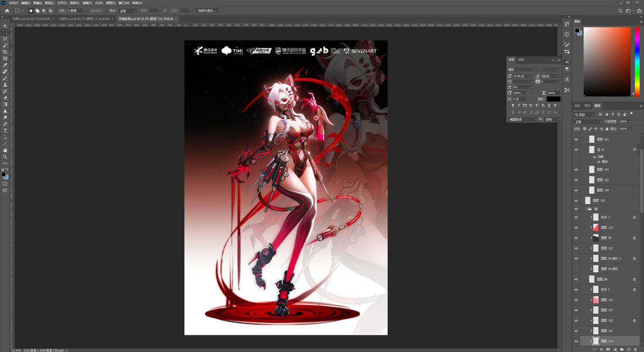Open the Paragraph panel dock icon
Screen dimensions: 644x352
pyautogui.click(x=567, y=69)
